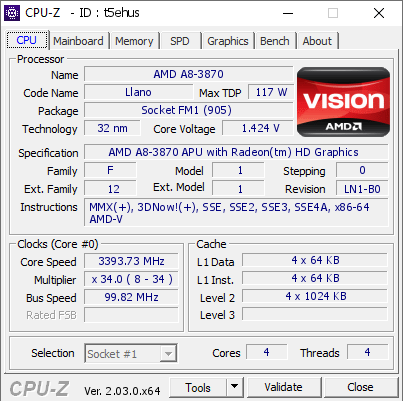The width and height of the screenshot is (403, 401).
Task: Minimize the CPU-Z window
Action: (x=288, y=13)
